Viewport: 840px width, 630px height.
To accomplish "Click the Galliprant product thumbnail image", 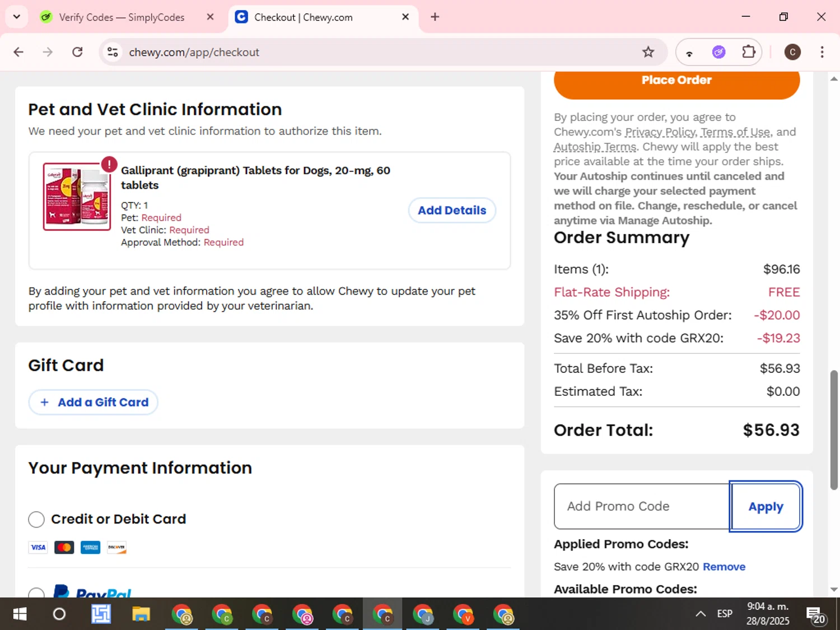I will [77, 196].
